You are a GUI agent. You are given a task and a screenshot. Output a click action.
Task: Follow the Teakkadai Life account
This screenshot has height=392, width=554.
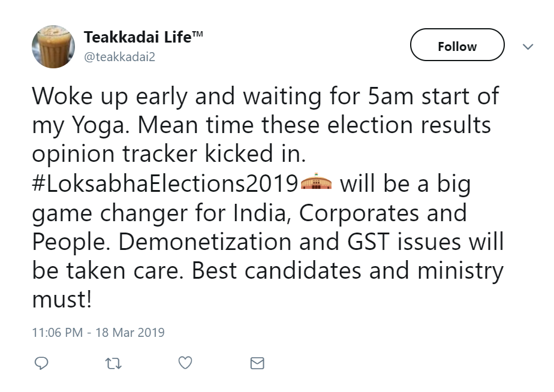pos(457,46)
